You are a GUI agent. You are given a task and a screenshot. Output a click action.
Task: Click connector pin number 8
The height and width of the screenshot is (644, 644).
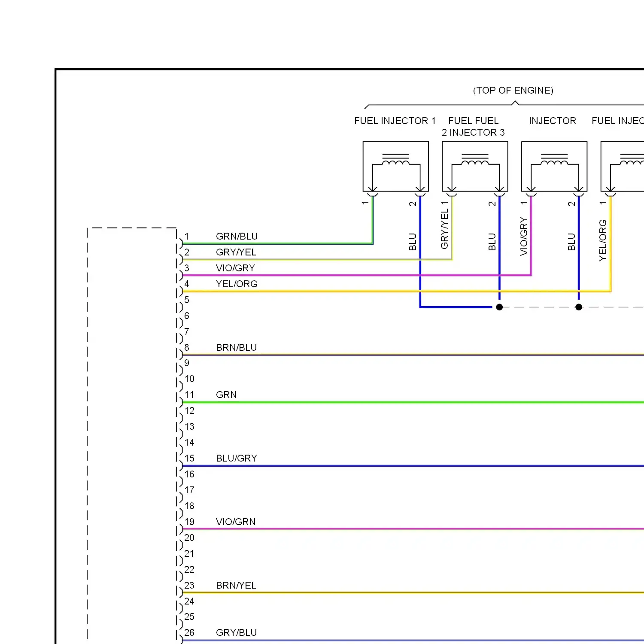(x=187, y=347)
